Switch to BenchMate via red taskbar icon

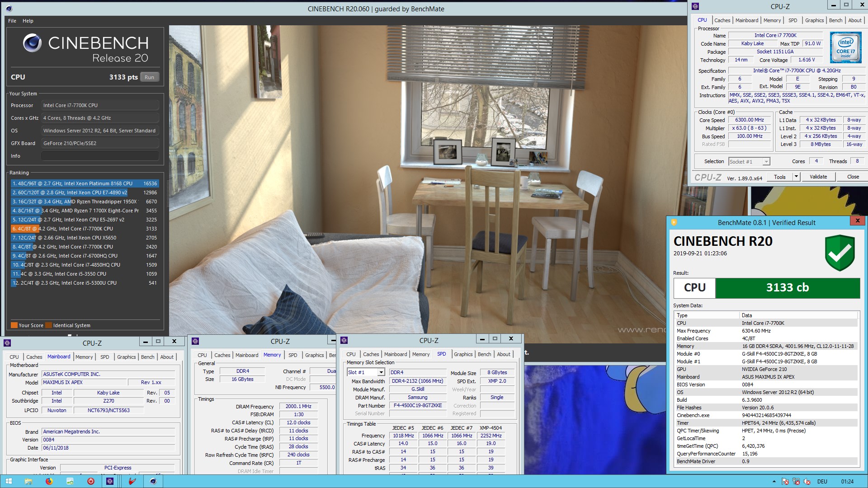(132, 481)
